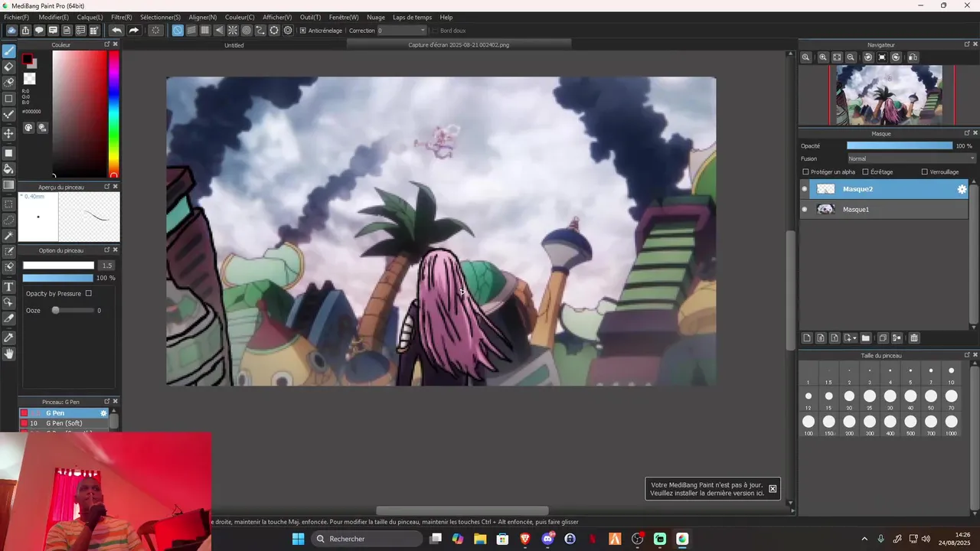Image resolution: width=980 pixels, height=551 pixels.
Task: Click the rainbow hue strip in Couleur
Action: click(113, 115)
